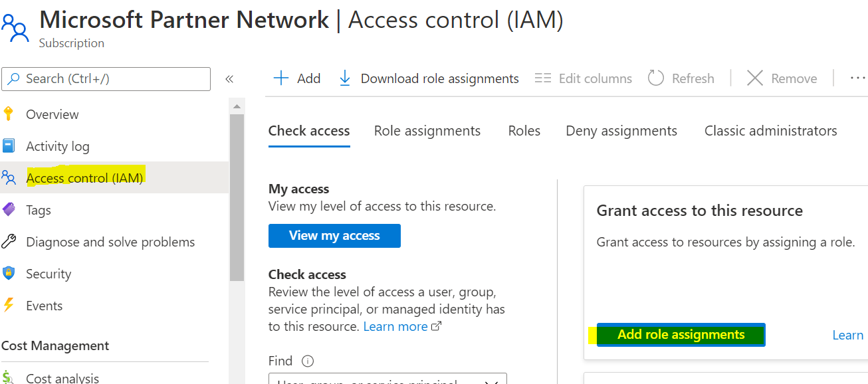This screenshot has height=384, width=868.
Task: Follow the Learn link in Grant access card
Action: tap(848, 335)
